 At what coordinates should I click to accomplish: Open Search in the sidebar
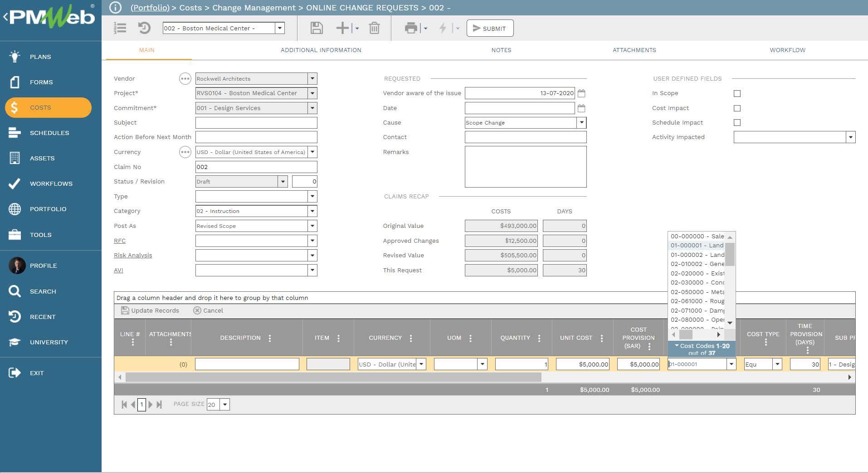(x=43, y=291)
